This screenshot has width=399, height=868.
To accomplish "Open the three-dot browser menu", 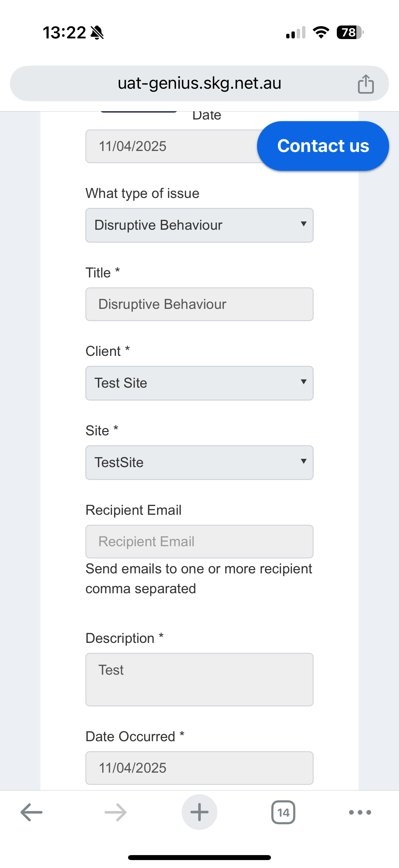I will [x=360, y=812].
